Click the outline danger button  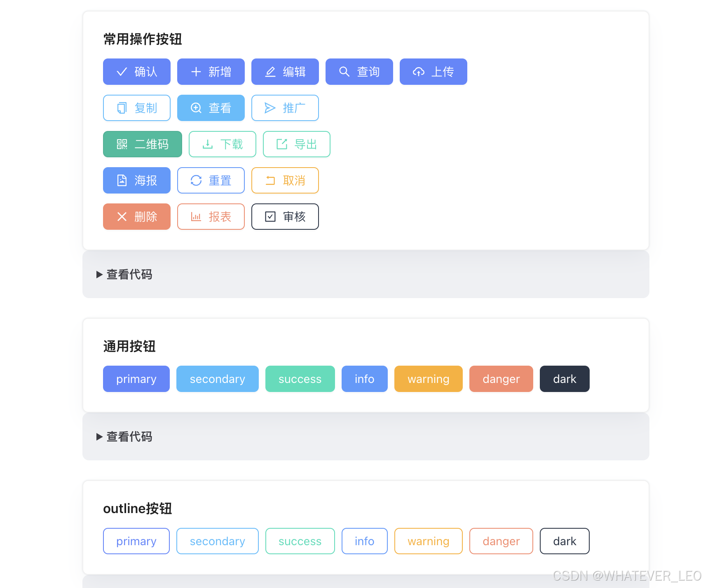click(x=501, y=541)
